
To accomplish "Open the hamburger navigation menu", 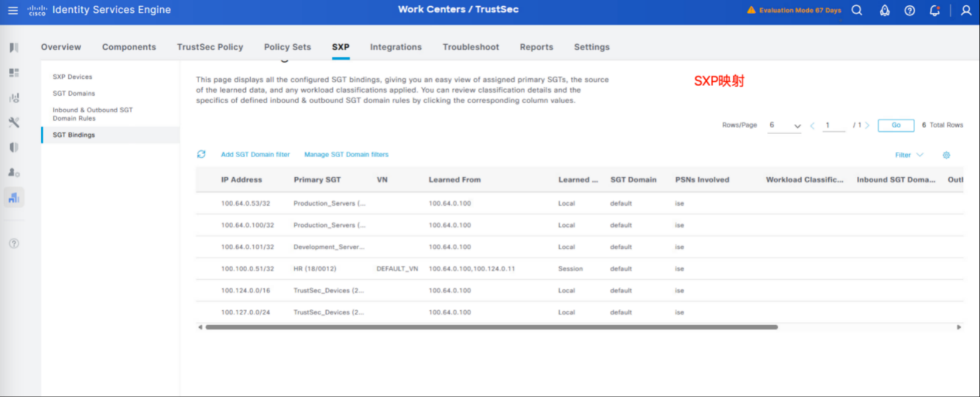I will pyautogui.click(x=13, y=10).
